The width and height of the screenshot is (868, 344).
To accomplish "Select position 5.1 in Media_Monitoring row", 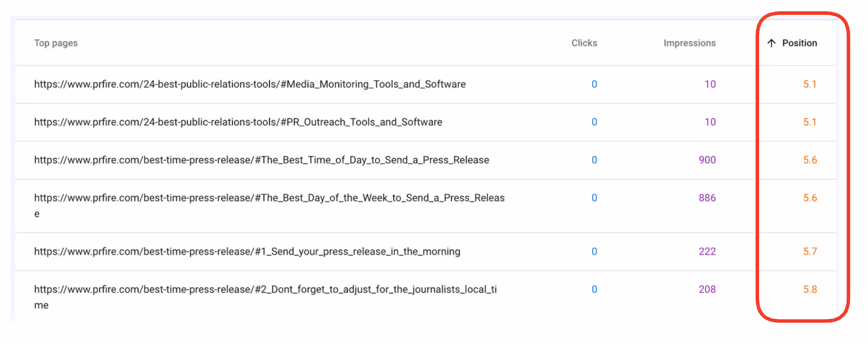I will [x=810, y=84].
